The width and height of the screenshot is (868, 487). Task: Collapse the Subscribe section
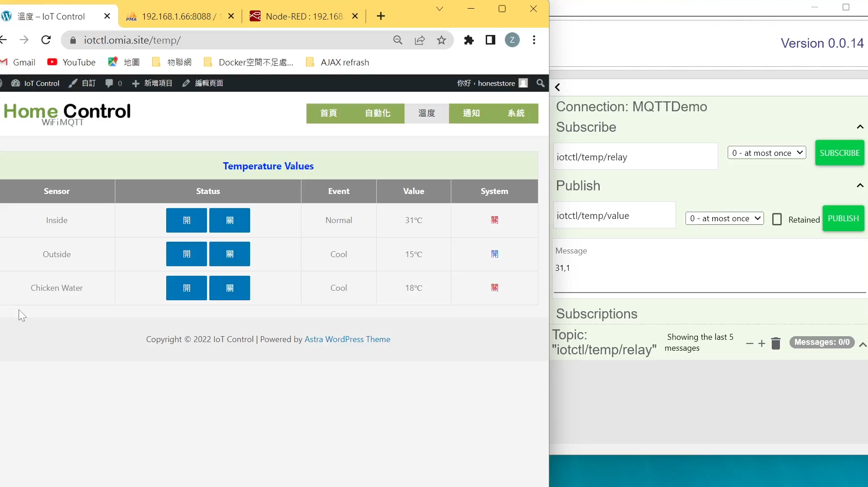[859, 127]
